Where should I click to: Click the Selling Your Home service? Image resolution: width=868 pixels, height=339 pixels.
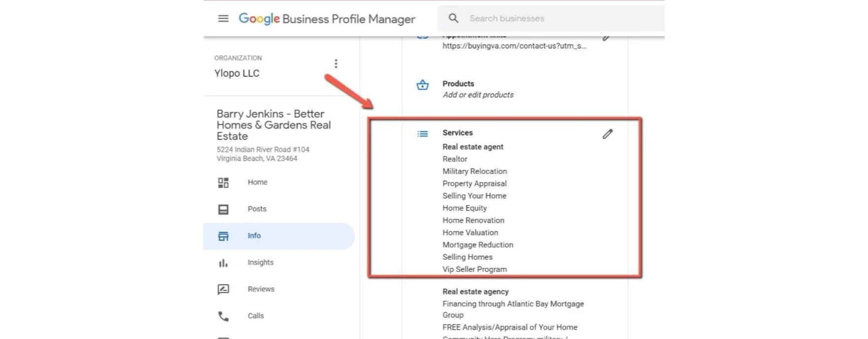474,196
